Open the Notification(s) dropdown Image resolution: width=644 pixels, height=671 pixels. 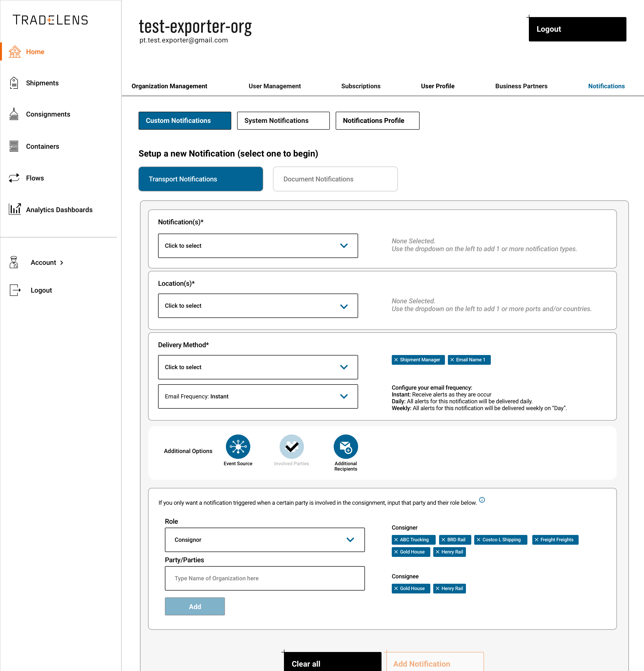pyautogui.click(x=258, y=246)
